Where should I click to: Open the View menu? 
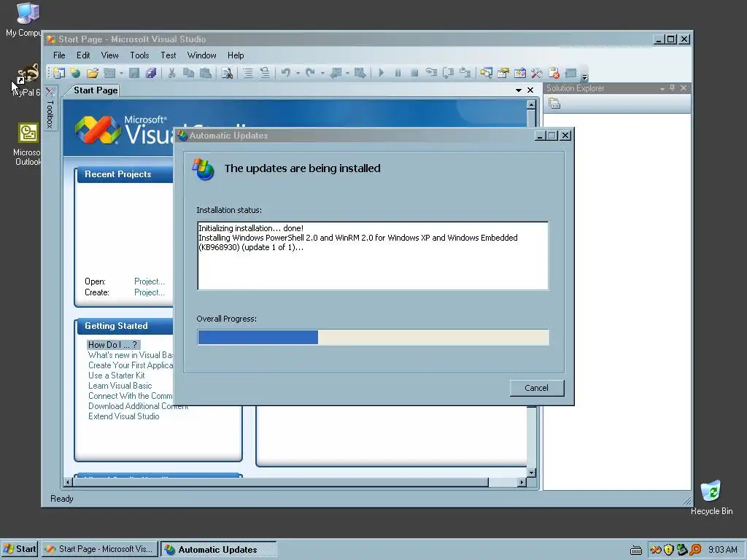[x=109, y=55]
